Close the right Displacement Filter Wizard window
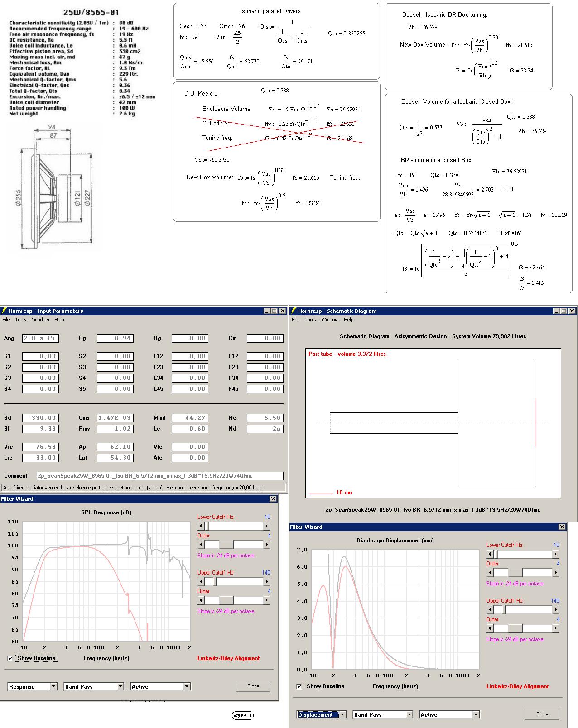The width and height of the screenshot is (578, 728). pos(562,527)
